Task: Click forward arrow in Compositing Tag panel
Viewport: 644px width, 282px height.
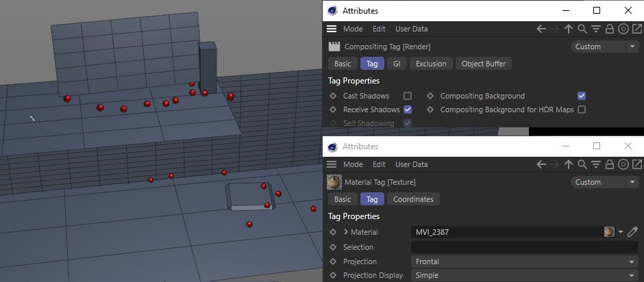Action: [554, 29]
